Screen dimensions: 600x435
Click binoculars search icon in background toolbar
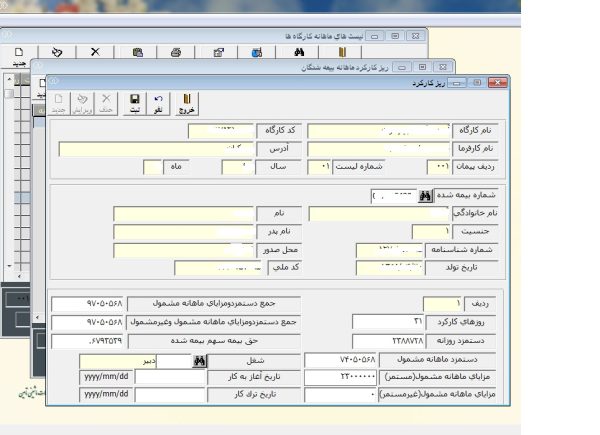click(298, 52)
